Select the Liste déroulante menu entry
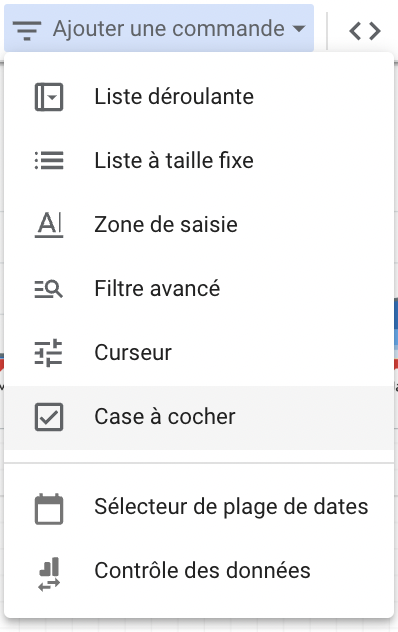 point(199,97)
